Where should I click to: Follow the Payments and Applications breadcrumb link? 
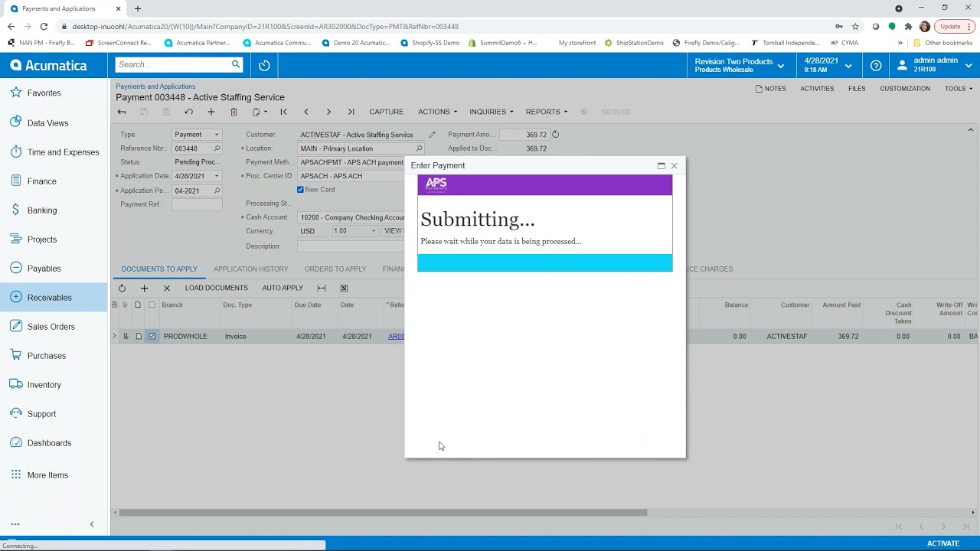click(155, 86)
